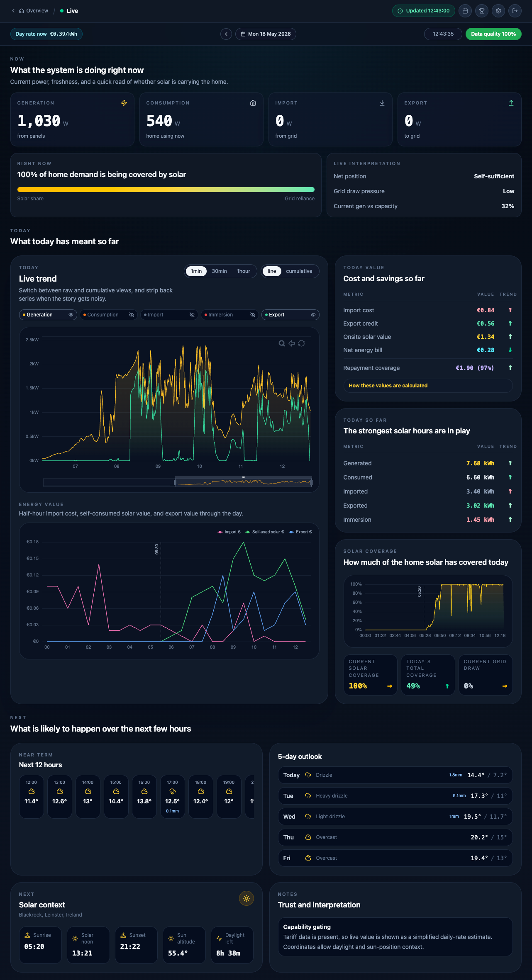Open the calendar icon in top bar

465,11
